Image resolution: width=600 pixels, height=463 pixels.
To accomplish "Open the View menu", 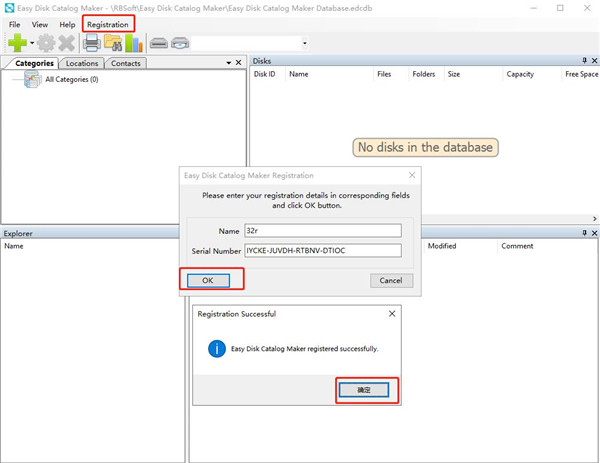I will coord(40,24).
